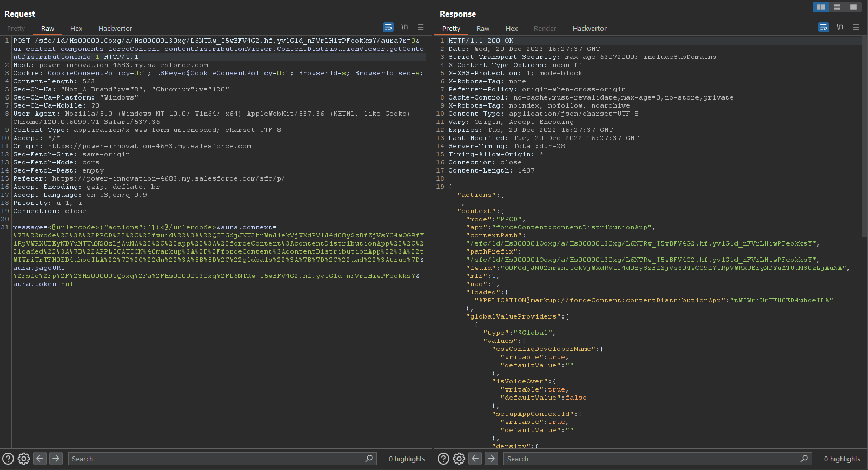Switch Response view to Hex tab

pos(512,29)
